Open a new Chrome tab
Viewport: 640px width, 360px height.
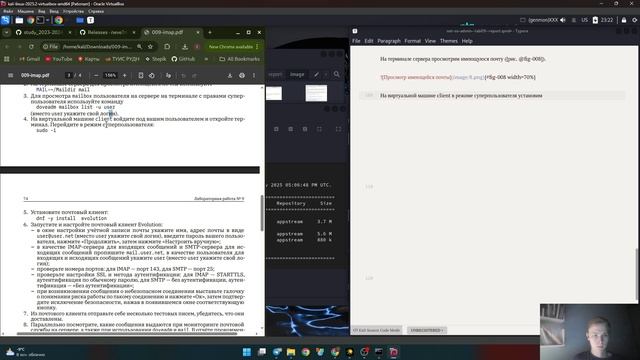point(210,32)
